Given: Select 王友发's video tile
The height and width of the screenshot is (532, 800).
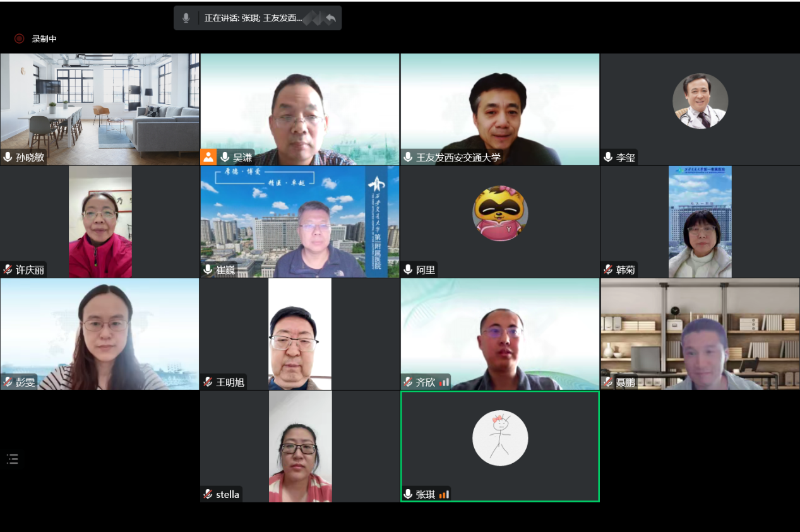Looking at the screenshot, I should tap(500, 109).
